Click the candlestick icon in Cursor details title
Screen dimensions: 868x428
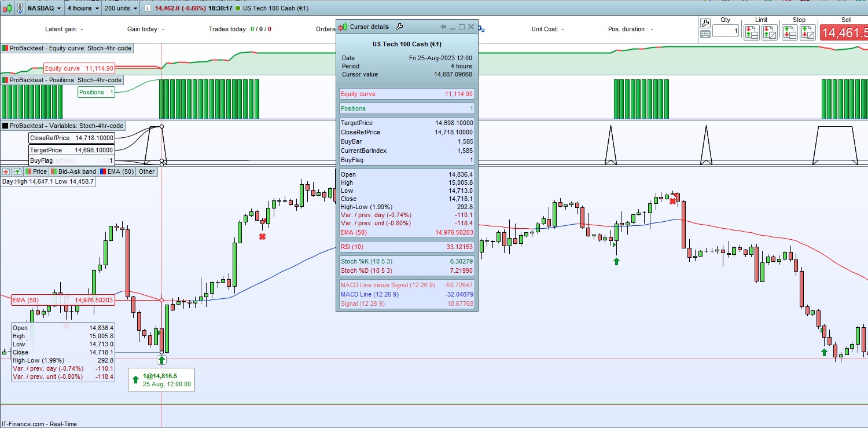[343, 27]
